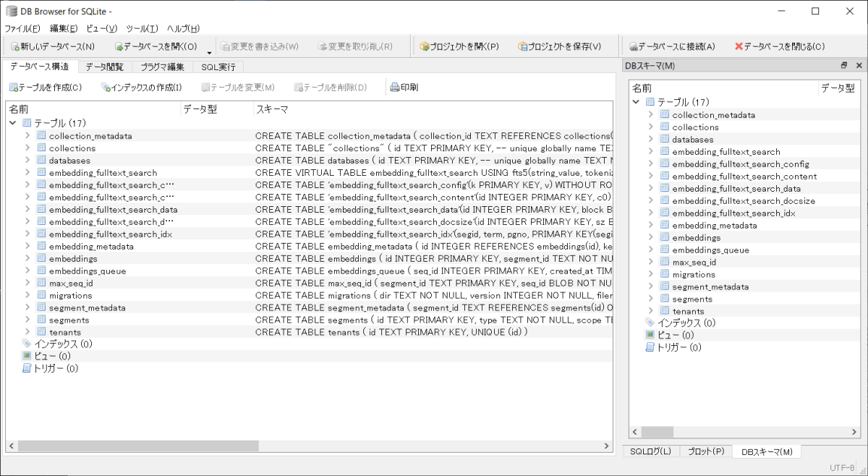Click データベースを開く(O) toolbar button
868x476 pixels.
[156, 46]
